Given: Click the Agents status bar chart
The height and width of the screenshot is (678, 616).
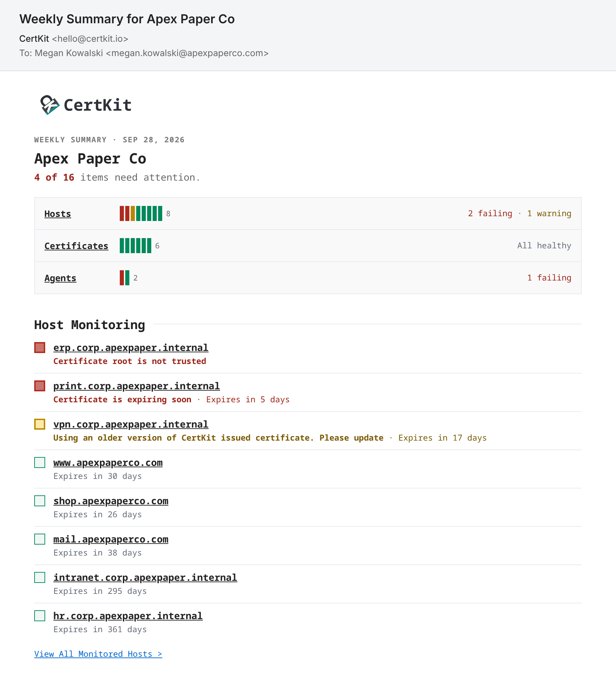Looking at the screenshot, I should point(125,278).
